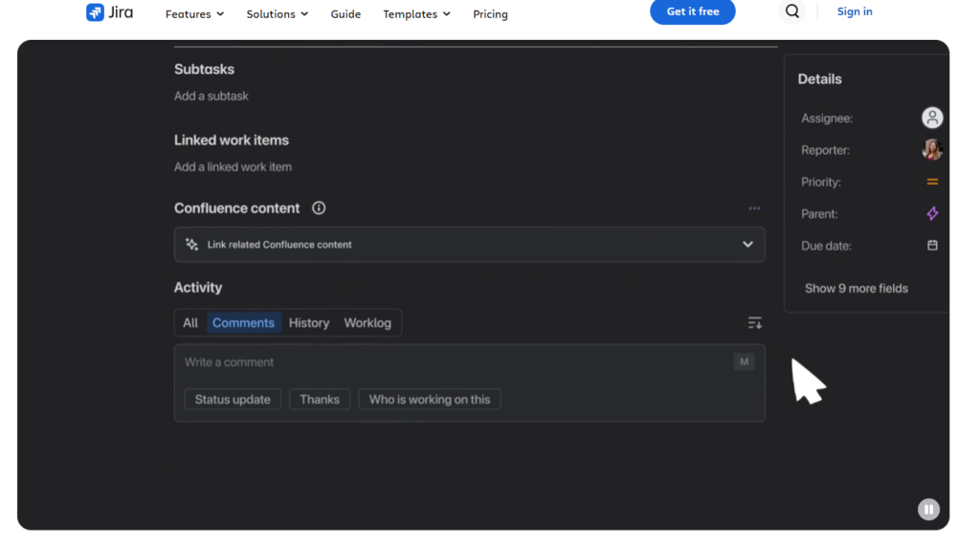Viewport: 980px width, 546px height.
Task: Click the Priority: label
Action: coord(821,182)
